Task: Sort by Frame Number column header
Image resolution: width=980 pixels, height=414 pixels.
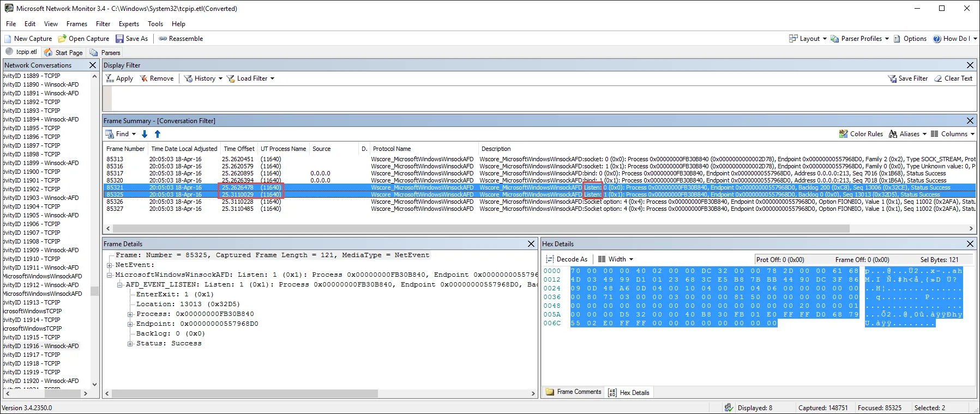Action: (x=125, y=149)
